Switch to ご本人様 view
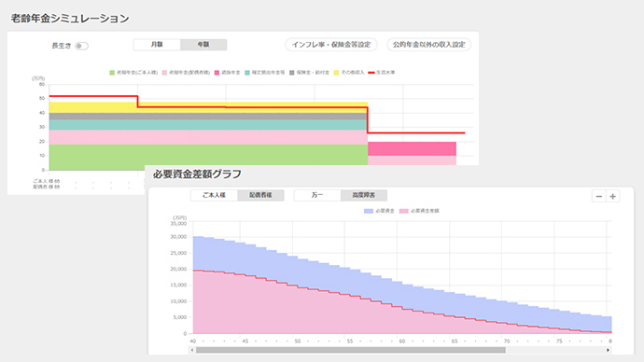Image resolution: width=644 pixels, height=362 pixels. point(214,195)
